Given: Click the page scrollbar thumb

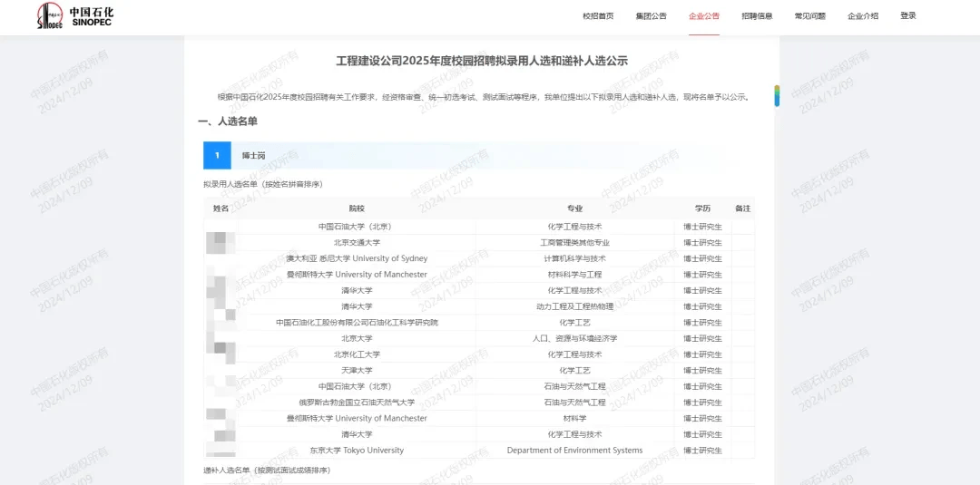Looking at the screenshot, I should pos(777,95).
